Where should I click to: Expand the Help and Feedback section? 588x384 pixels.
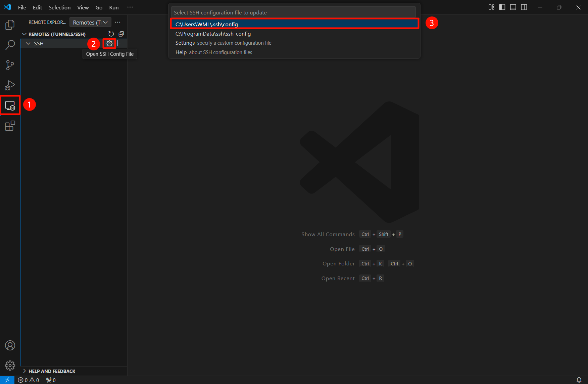24,371
